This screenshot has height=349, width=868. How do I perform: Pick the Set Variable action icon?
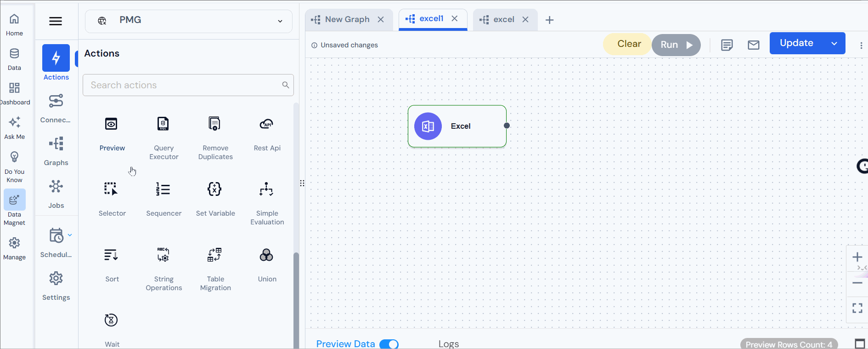tap(214, 189)
